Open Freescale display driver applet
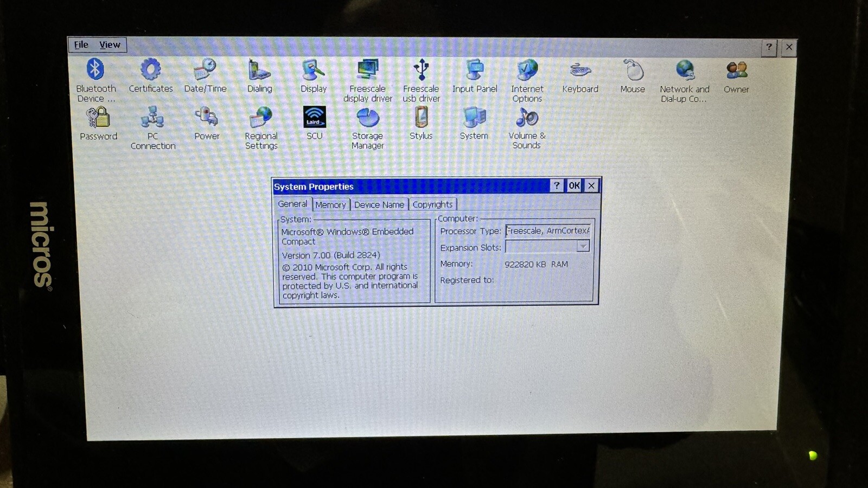 (x=367, y=80)
